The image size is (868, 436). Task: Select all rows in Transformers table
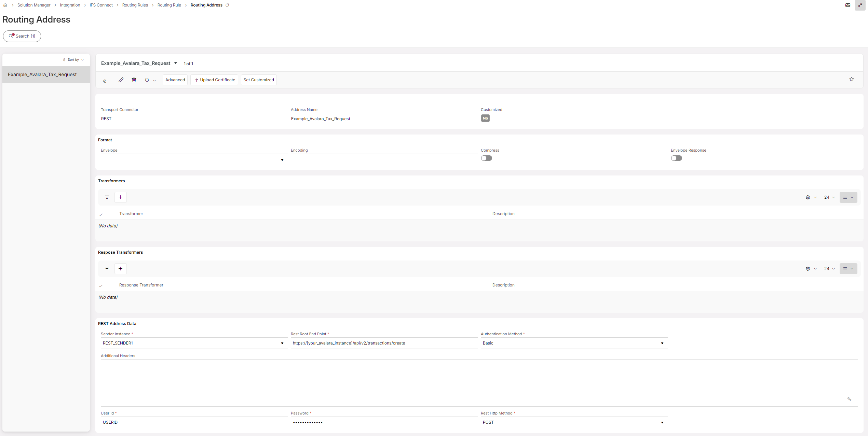click(101, 214)
